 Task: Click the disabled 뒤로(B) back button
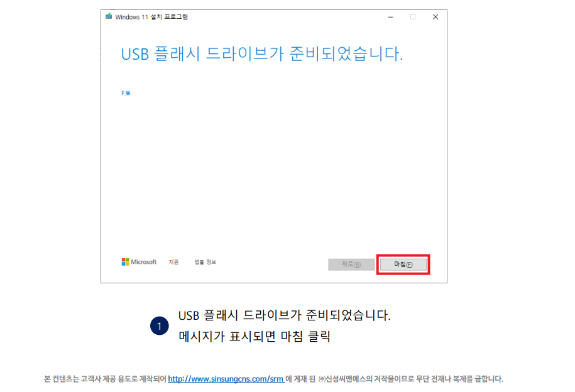click(351, 264)
